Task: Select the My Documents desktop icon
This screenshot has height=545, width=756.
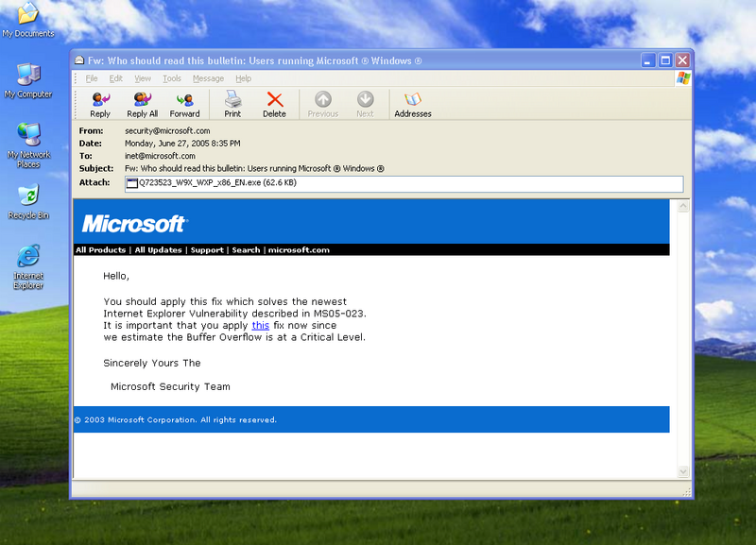Action: tap(28, 20)
